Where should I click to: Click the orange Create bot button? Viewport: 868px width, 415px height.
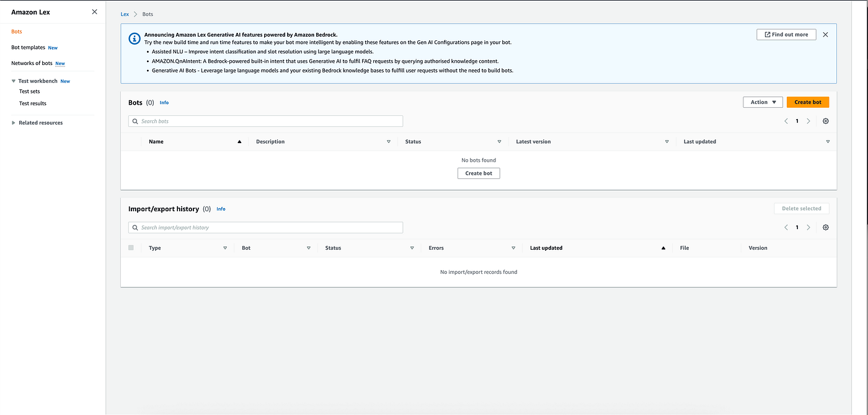[808, 102]
